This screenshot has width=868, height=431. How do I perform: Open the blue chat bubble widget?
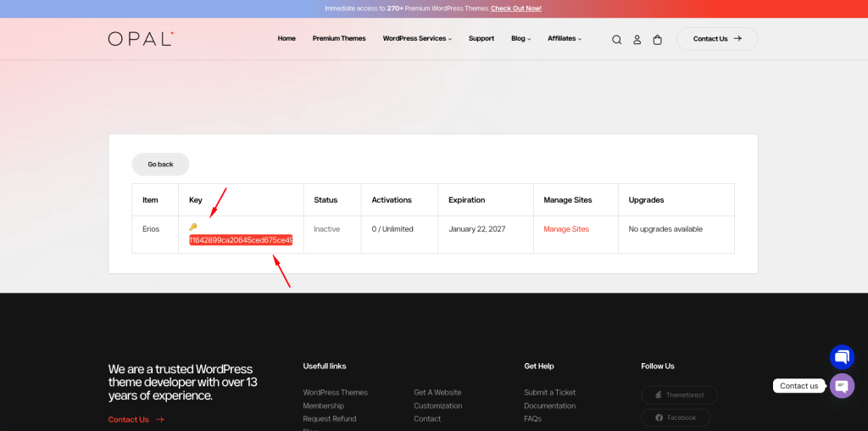(842, 357)
